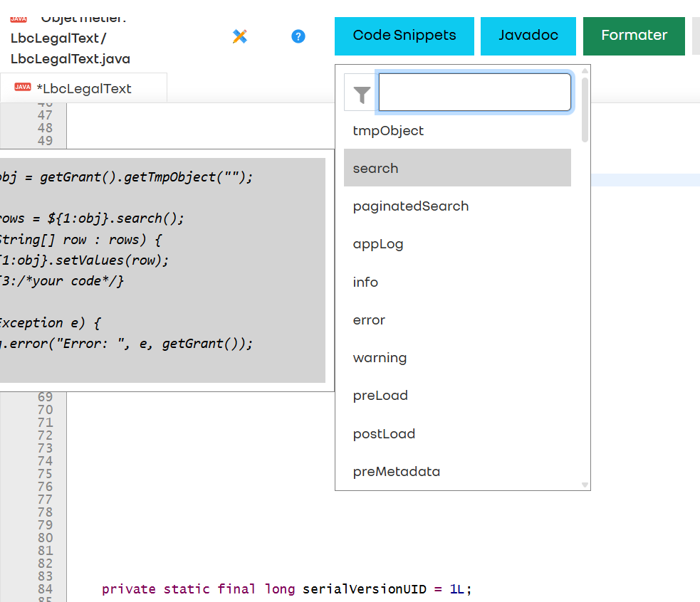The height and width of the screenshot is (602, 700).
Task: Choose the search snippet entry
Action: [375, 168]
